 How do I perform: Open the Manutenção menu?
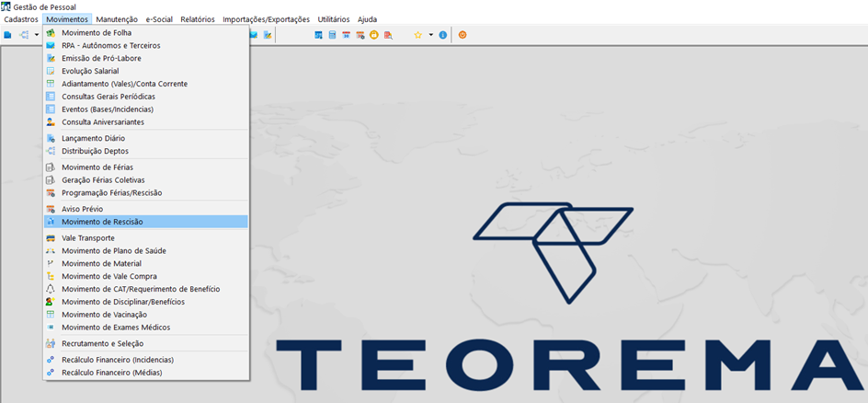(x=117, y=18)
